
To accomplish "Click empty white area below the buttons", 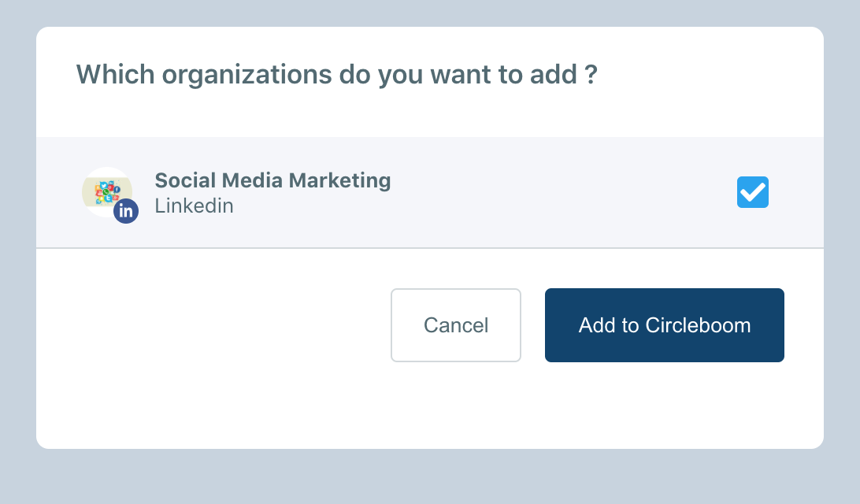I will click(430, 406).
